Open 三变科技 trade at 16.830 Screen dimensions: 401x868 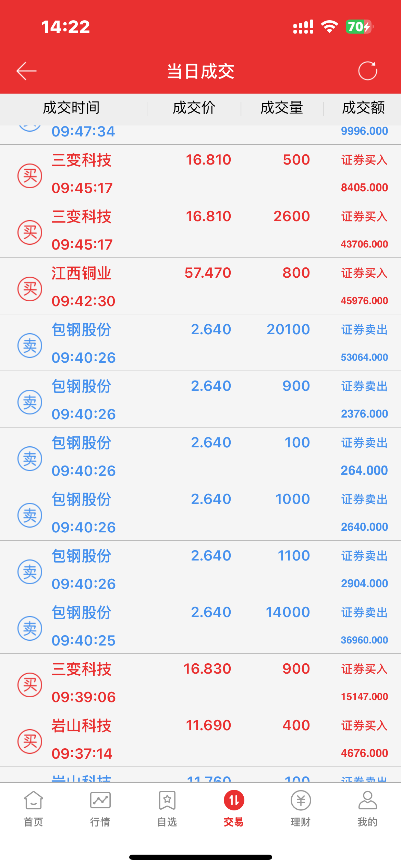[200, 682]
